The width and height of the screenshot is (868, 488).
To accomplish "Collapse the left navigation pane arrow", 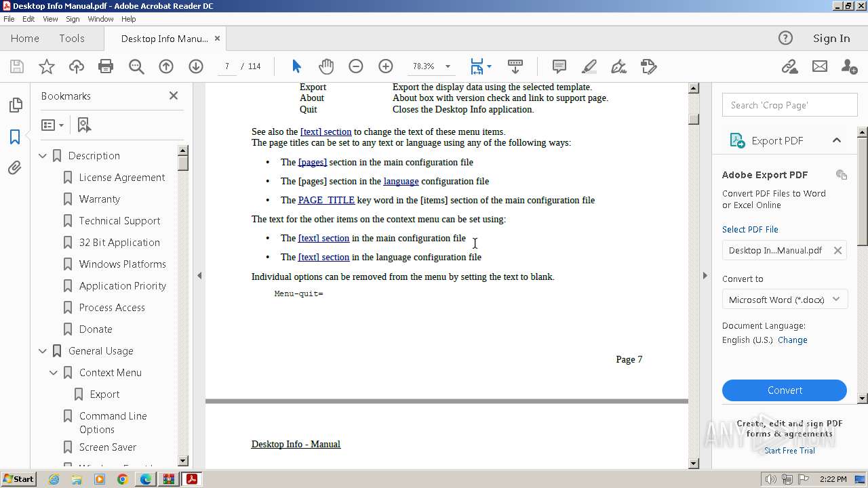I will (199, 275).
